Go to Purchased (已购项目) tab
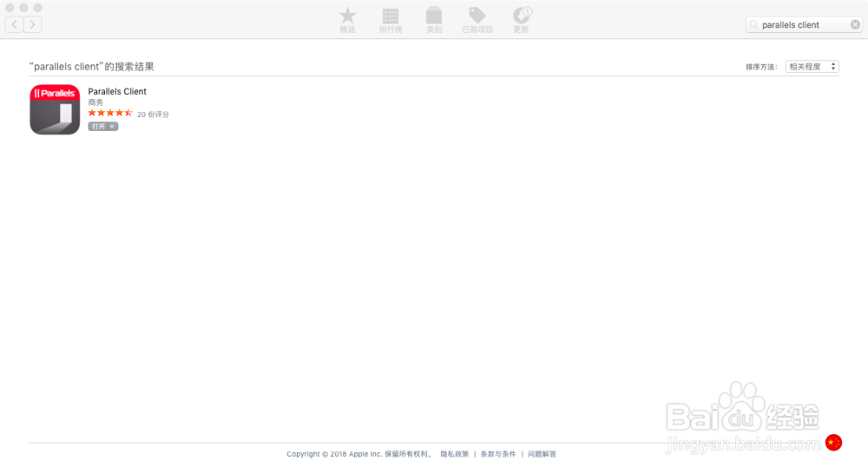Image resolution: width=868 pixels, height=474 pixels. [x=477, y=20]
